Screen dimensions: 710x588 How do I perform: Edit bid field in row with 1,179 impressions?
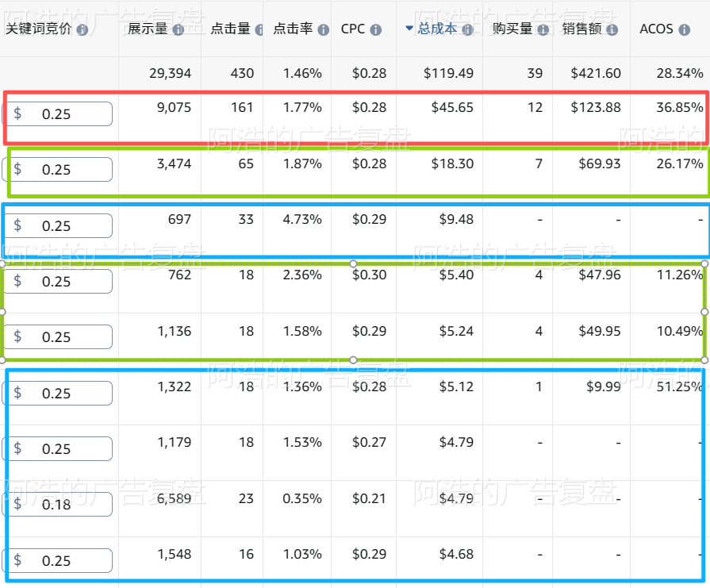tap(57, 449)
